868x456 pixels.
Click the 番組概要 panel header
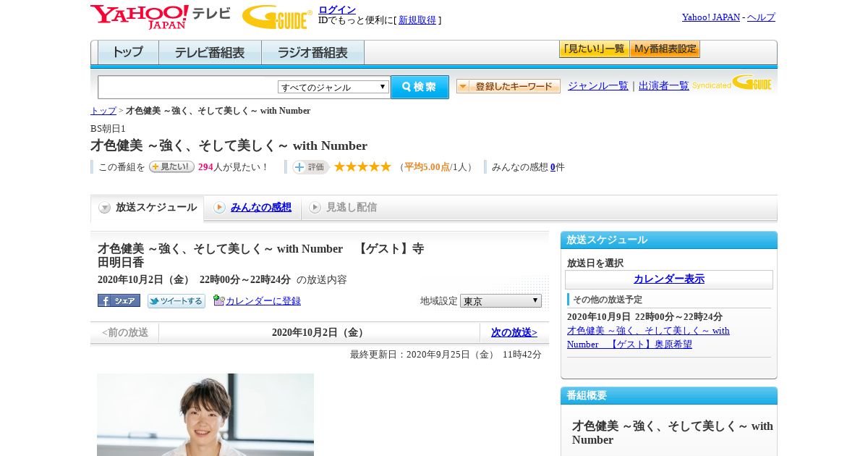click(669, 396)
